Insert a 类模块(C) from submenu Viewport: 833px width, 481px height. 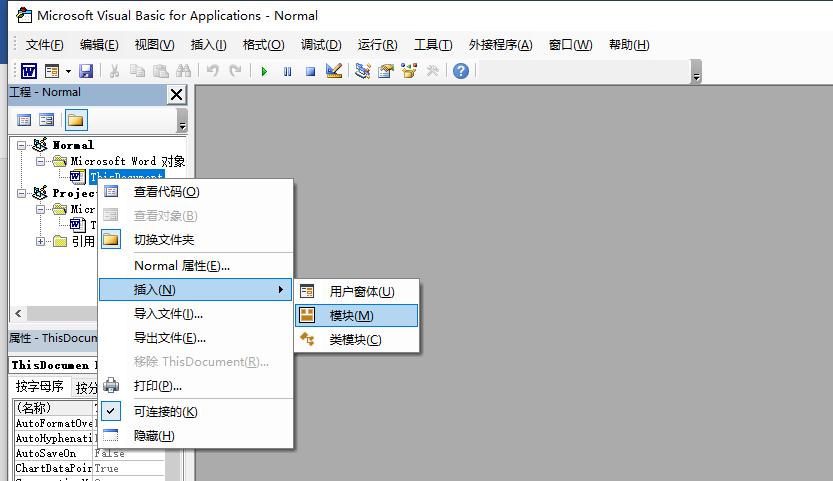(356, 340)
